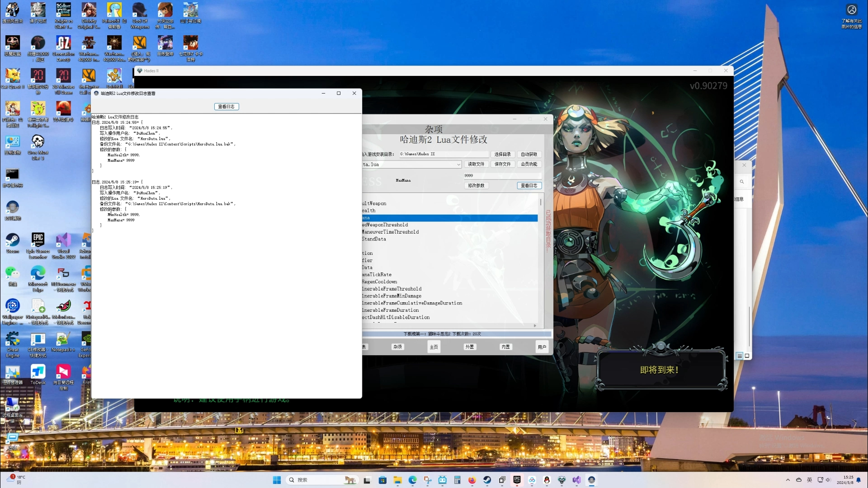Open the Orcs Must Die! 3 desktop icon
Screen dimensions: 868x488
click(x=38, y=147)
